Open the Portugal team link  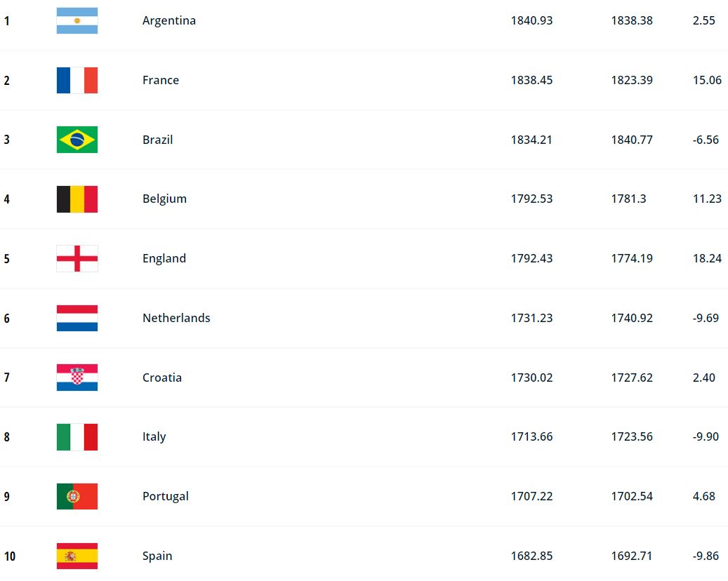click(x=166, y=496)
